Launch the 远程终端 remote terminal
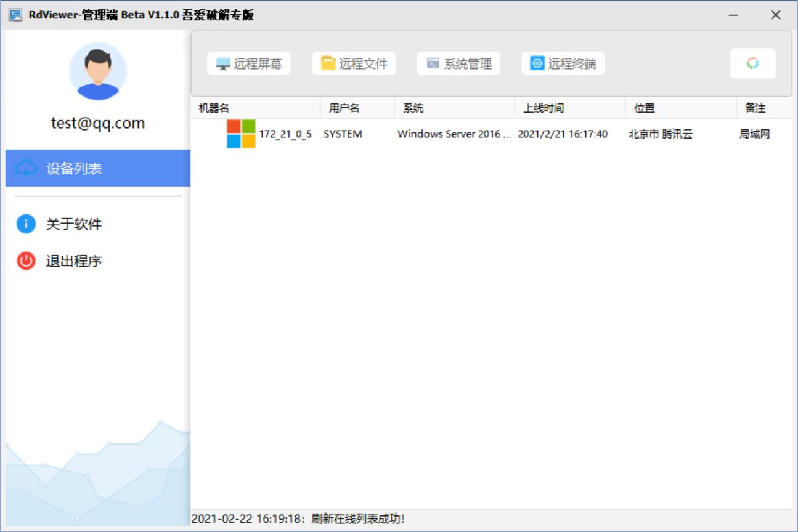 coord(563,63)
